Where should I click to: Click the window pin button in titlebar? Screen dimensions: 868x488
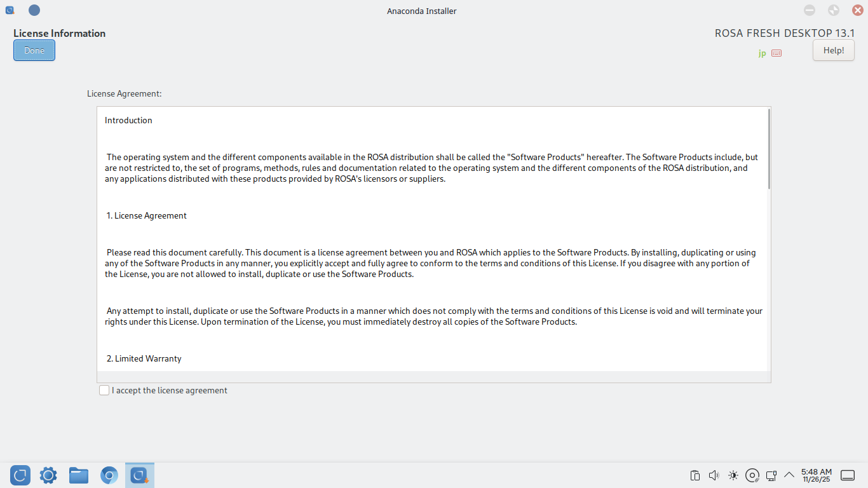pyautogui.click(x=34, y=10)
